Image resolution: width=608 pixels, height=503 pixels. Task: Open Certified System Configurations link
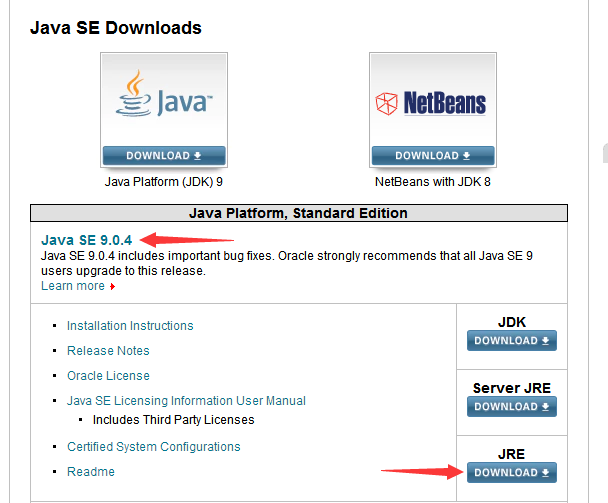click(x=154, y=447)
